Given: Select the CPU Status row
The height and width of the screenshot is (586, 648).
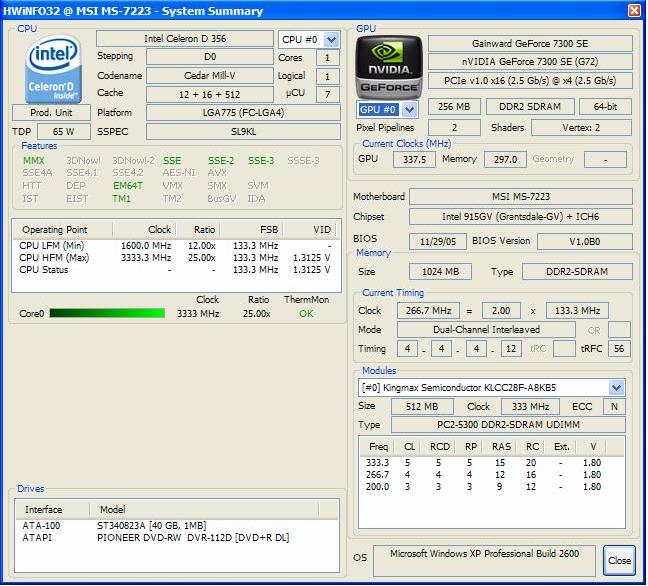Looking at the screenshot, I should pos(176,269).
